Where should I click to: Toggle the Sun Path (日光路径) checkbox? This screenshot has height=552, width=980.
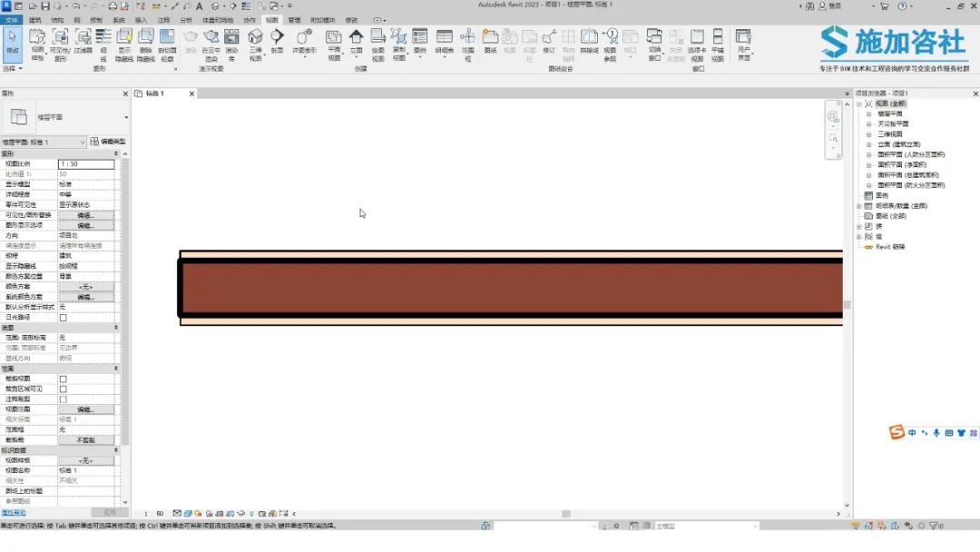click(63, 318)
